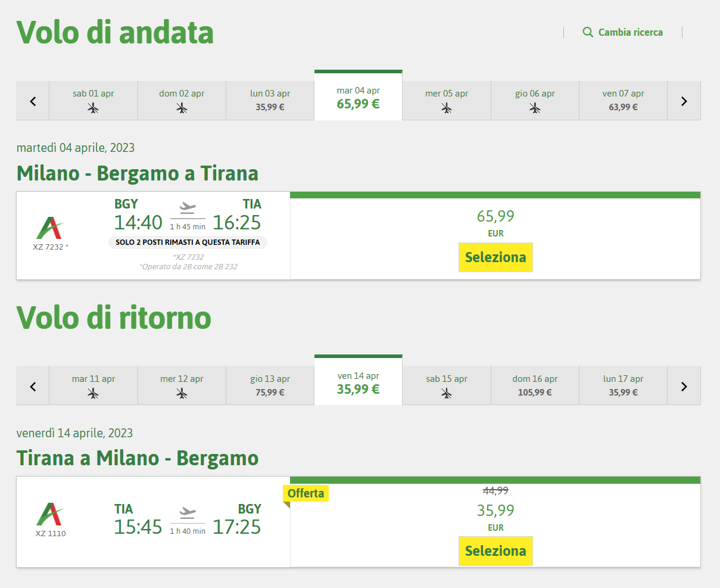Open the Cambia ricerca link
This screenshot has height=588, width=720.
pos(630,32)
